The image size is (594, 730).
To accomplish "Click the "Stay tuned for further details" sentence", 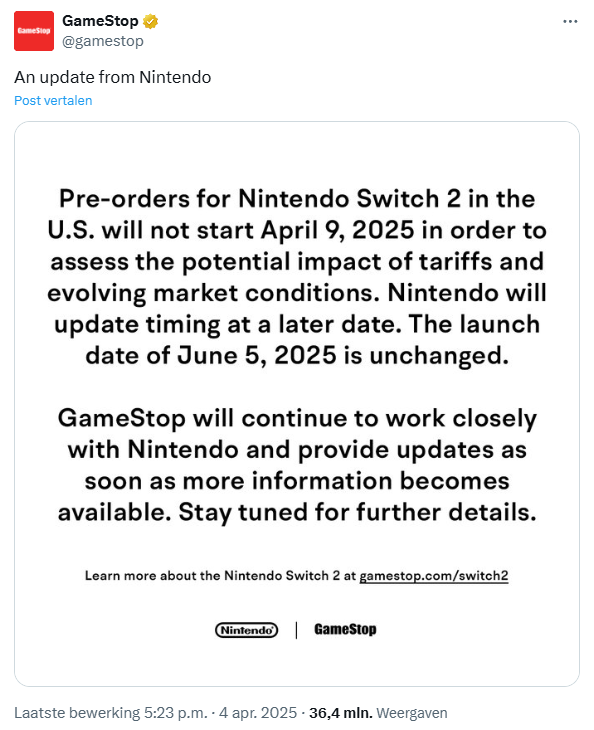I will (357, 513).
